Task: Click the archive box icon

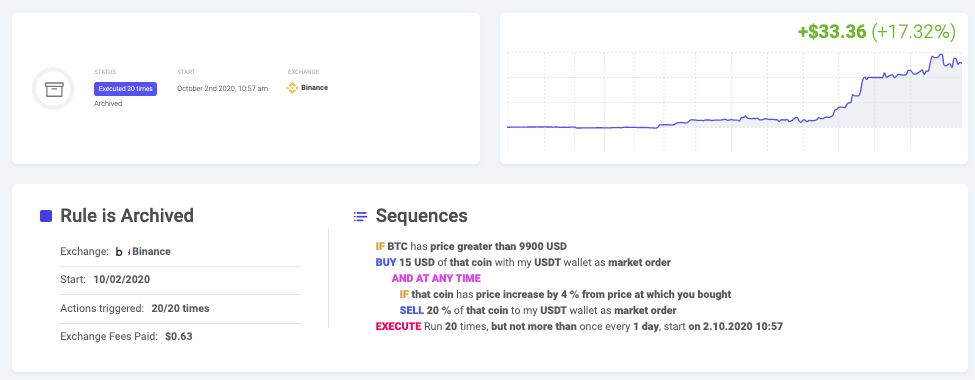Action: [x=53, y=89]
